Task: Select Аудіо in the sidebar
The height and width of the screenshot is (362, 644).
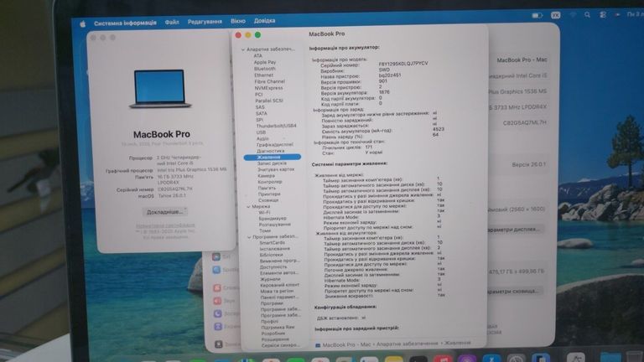Action: pos(262,139)
